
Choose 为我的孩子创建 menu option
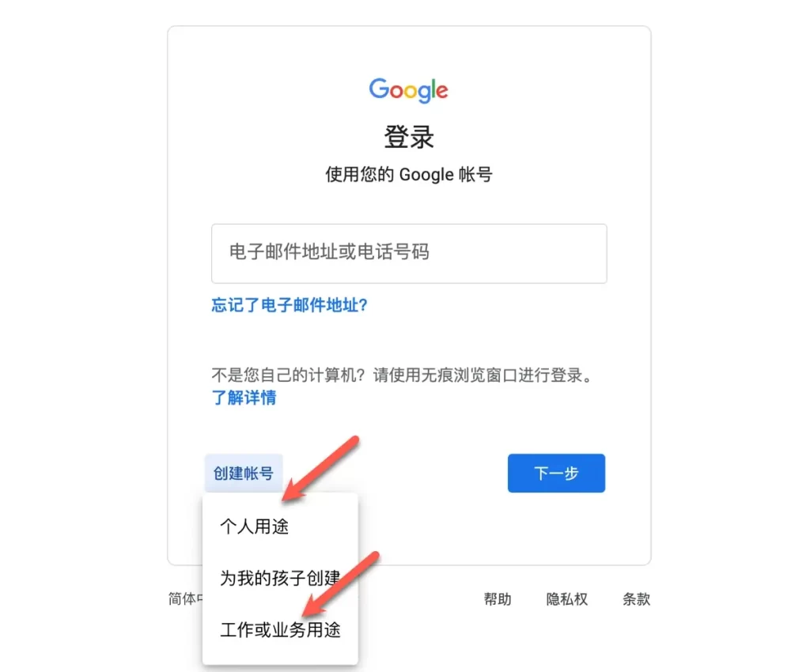279,578
